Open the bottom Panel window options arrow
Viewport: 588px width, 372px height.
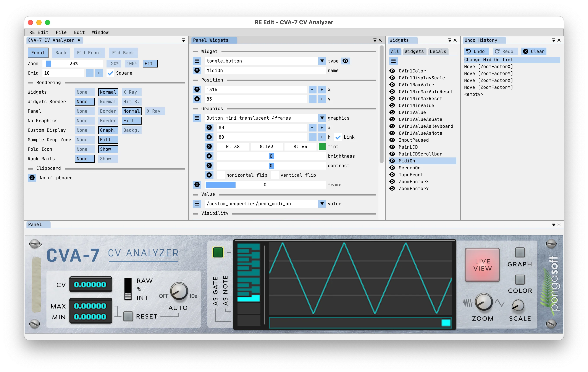pos(554,224)
